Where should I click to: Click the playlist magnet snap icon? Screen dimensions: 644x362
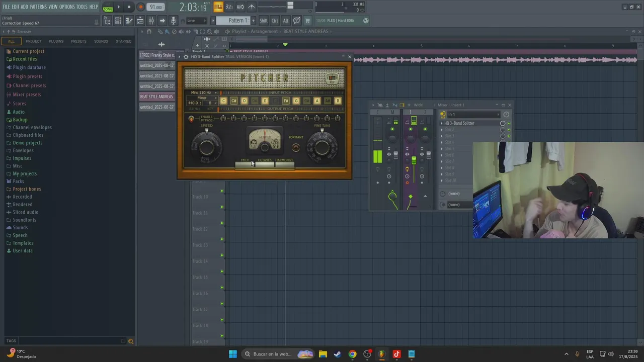pos(149,31)
